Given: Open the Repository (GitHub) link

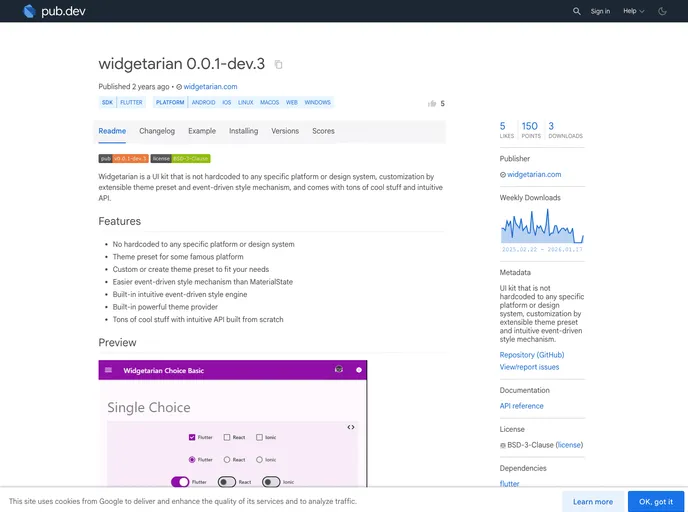Looking at the screenshot, I should pyautogui.click(x=531, y=355).
